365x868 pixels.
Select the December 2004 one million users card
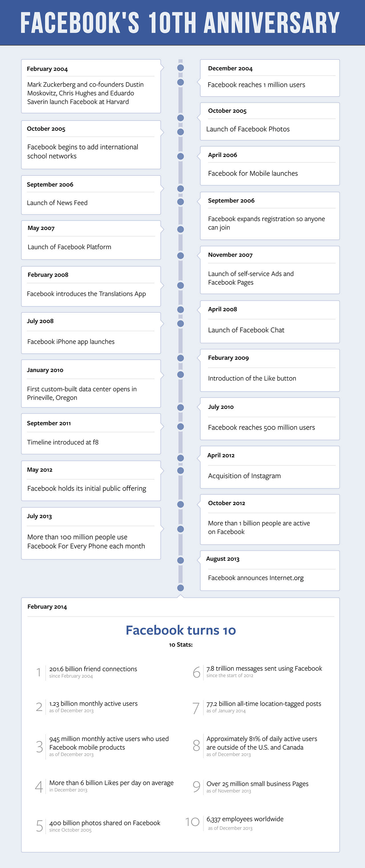[270, 78]
